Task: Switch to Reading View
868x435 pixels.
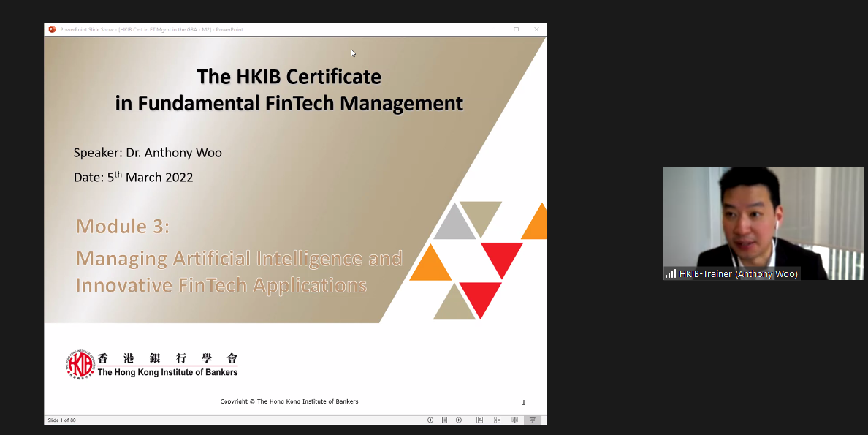Action: [515, 420]
